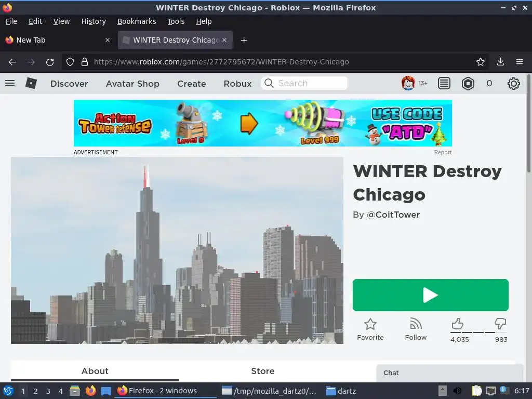Select the About tab
This screenshot has width=532, height=399.
95,371
